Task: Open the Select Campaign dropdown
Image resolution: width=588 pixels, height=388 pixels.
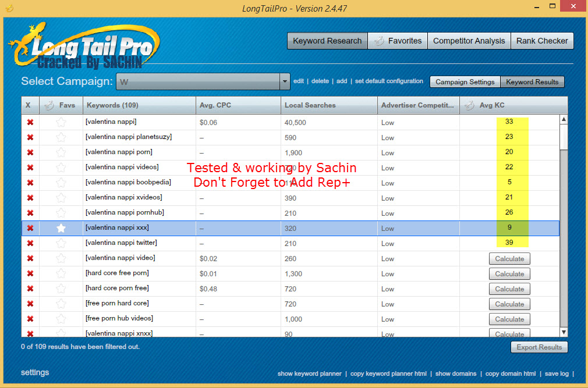Action: (x=285, y=81)
